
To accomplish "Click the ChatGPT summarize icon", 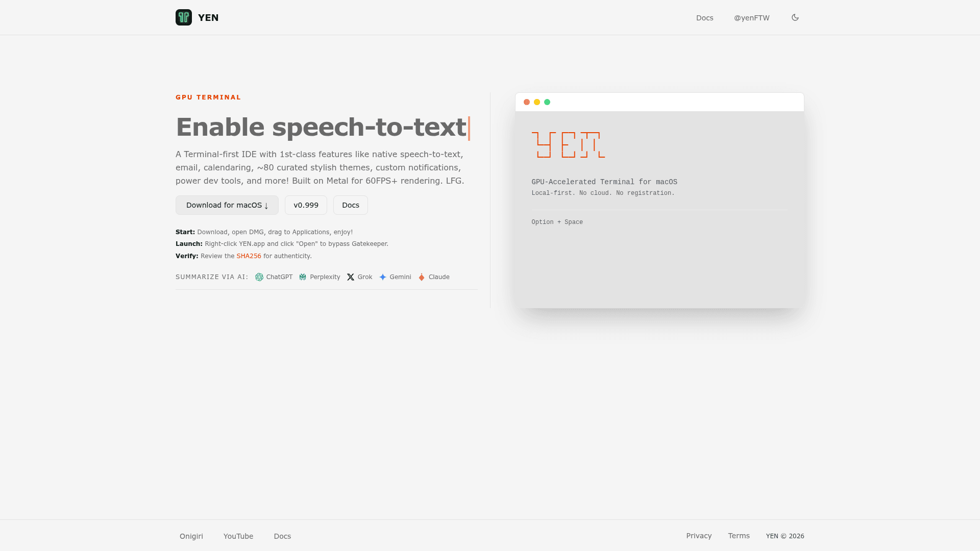I will (259, 277).
